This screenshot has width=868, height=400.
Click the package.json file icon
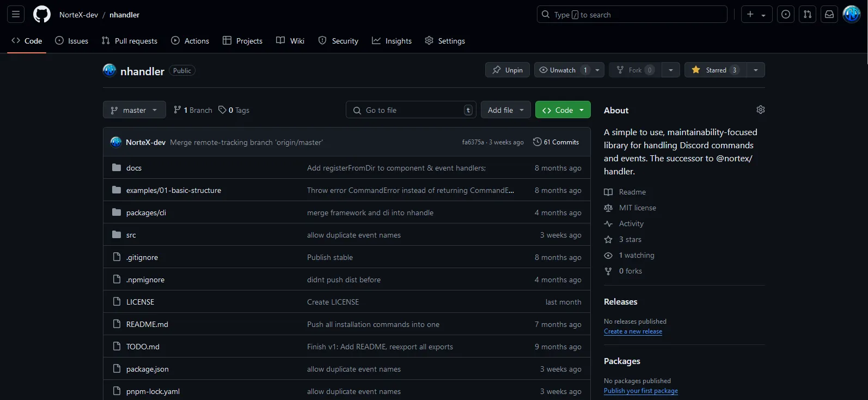coord(117,368)
